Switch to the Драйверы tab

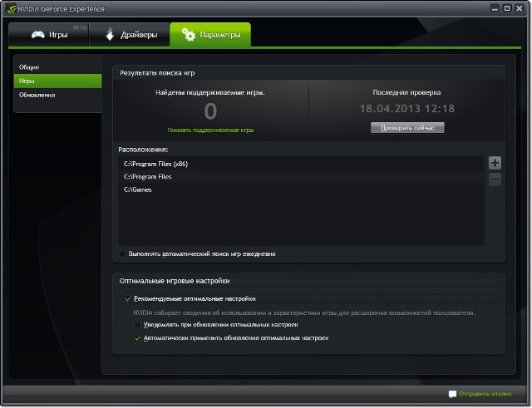130,34
